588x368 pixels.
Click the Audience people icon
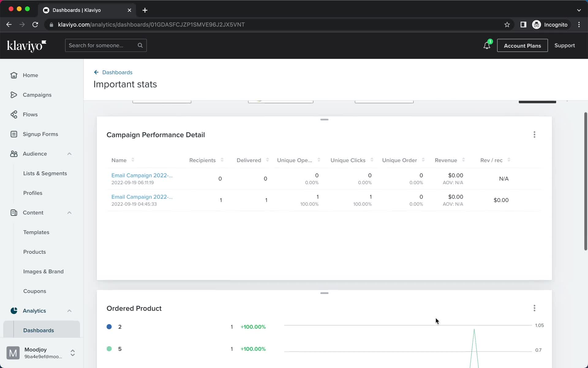click(14, 154)
